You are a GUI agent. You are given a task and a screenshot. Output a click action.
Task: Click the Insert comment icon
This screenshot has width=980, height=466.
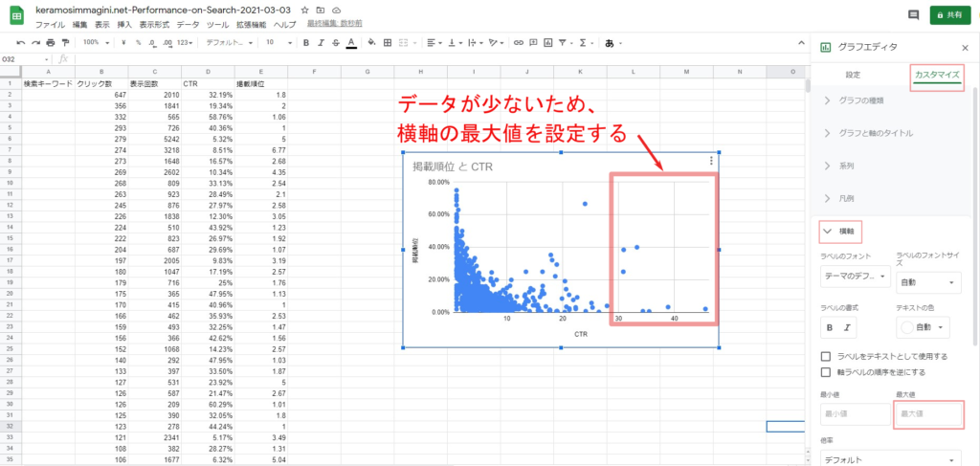(533, 42)
